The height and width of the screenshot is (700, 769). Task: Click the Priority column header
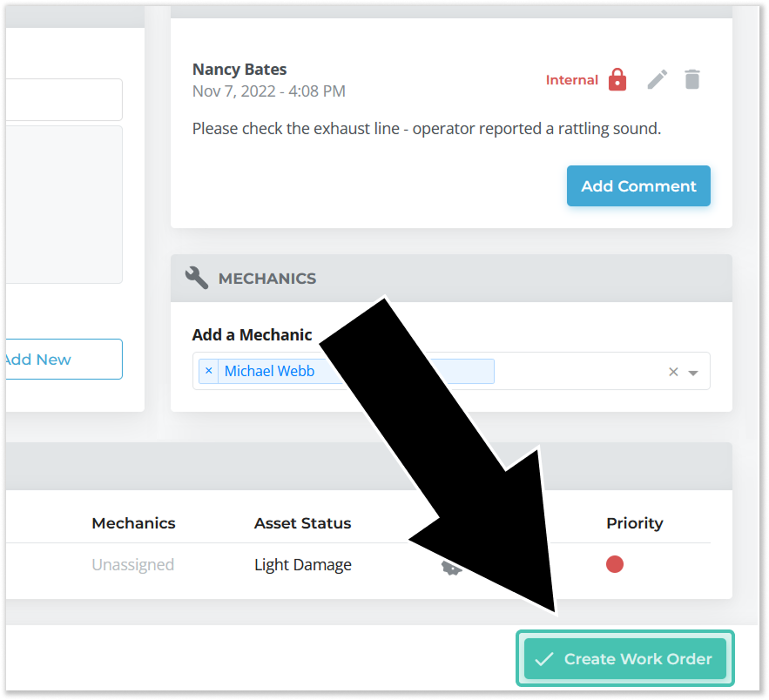click(x=634, y=523)
